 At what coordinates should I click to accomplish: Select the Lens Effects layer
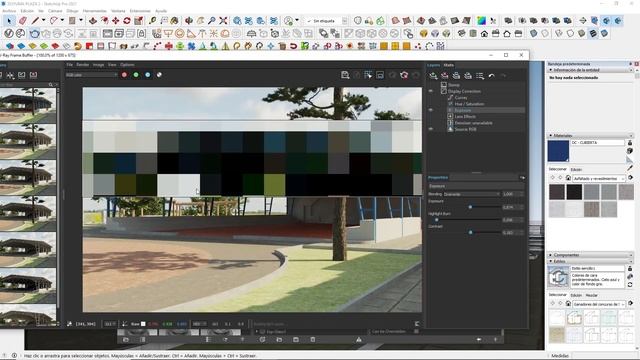(465, 116)
